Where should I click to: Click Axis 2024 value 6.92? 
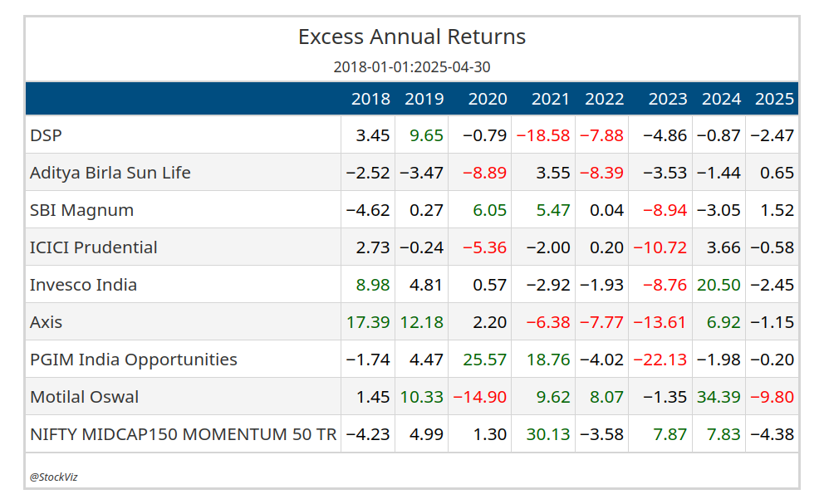[x=723, y=322]
